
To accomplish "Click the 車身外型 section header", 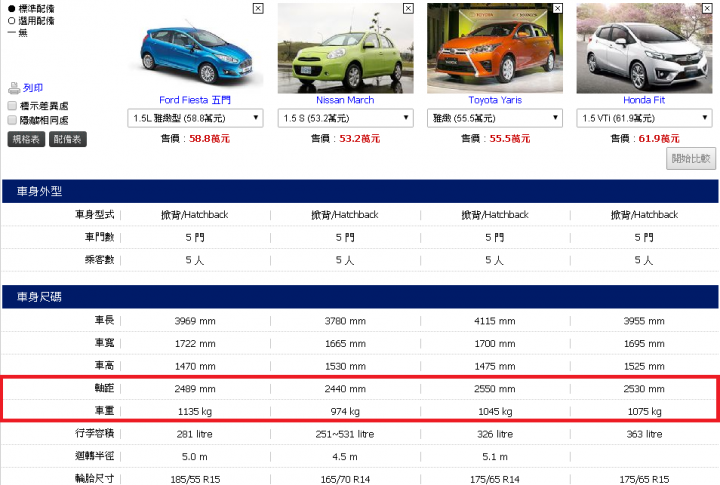I will (360, 191).
